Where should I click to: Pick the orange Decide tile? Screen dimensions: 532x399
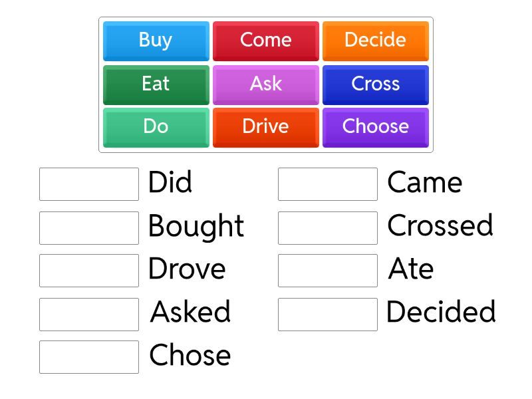[x=375, y=41]
